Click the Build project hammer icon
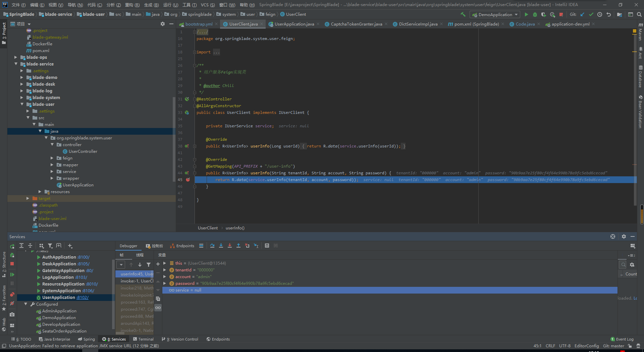This screenshot has height=352, width=644. pos(463,14)
